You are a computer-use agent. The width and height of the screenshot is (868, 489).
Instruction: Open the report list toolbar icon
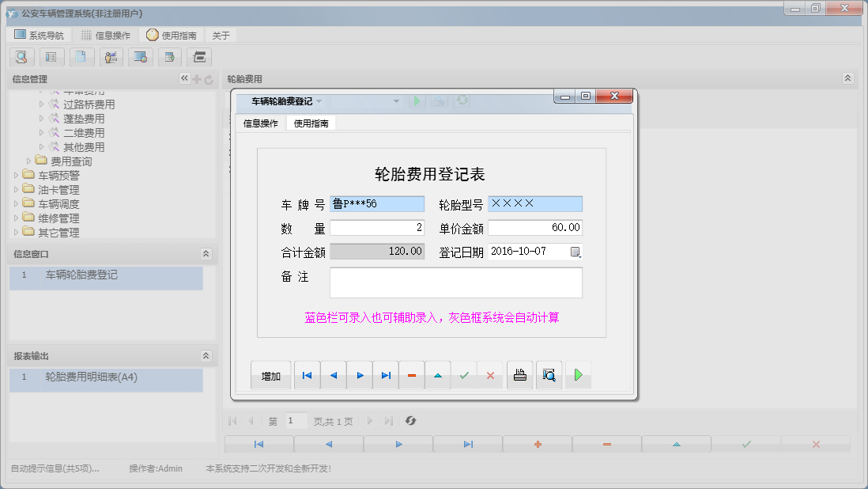(x=51, y=57)
